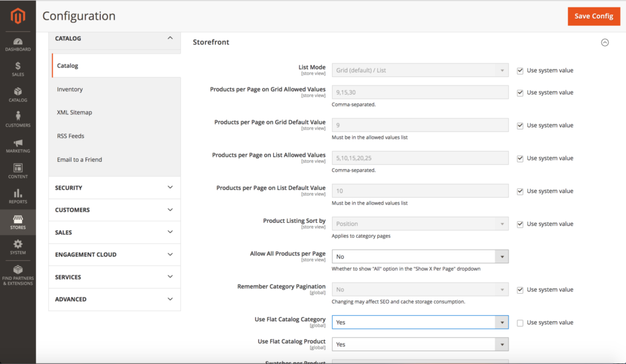Enable Use system value for Flat Catalog Category

520,322
